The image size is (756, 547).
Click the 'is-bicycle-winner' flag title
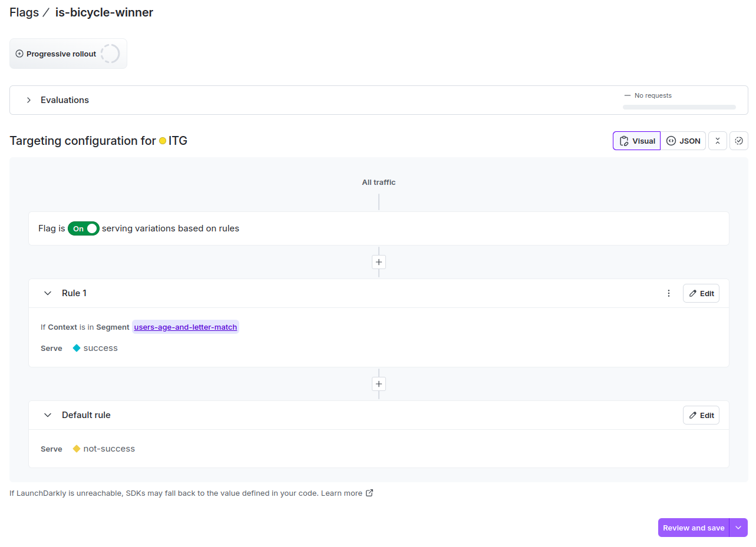click(104, 12)
